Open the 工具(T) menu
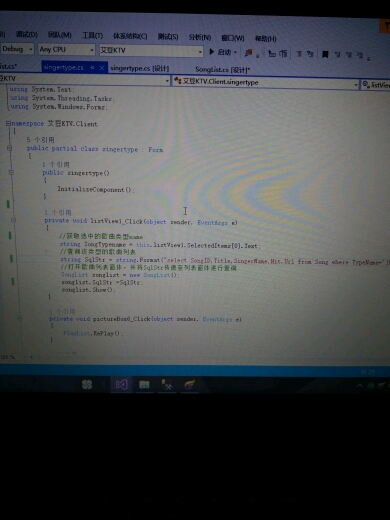The height and width of the screenshot is (520, 390). click(x=92, y=35)
